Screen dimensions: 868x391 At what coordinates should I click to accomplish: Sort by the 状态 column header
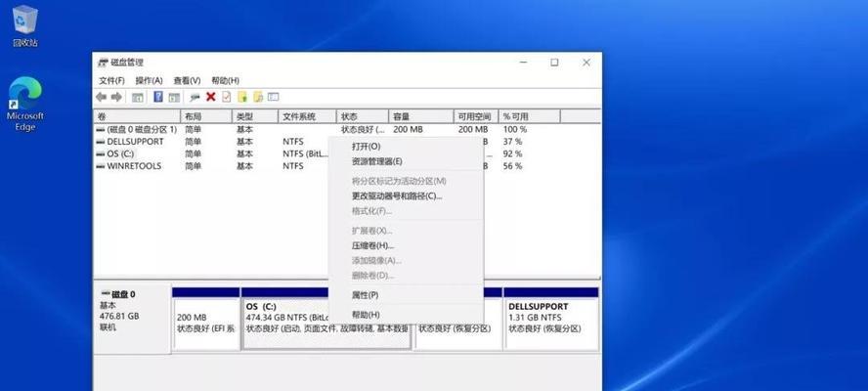point(363,117)
